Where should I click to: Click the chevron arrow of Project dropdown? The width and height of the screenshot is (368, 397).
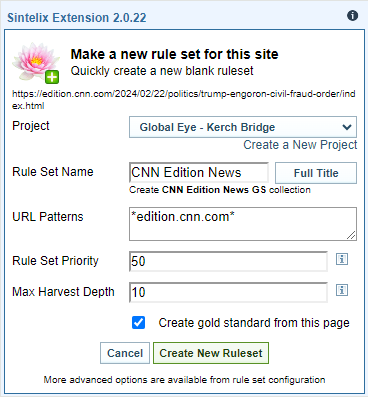click(x=347, y=127)
